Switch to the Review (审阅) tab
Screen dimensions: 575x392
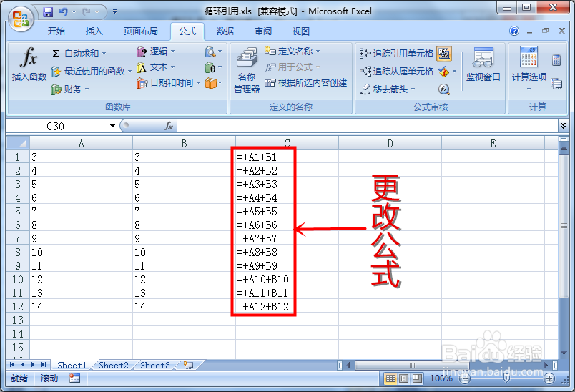click(263, 31)
